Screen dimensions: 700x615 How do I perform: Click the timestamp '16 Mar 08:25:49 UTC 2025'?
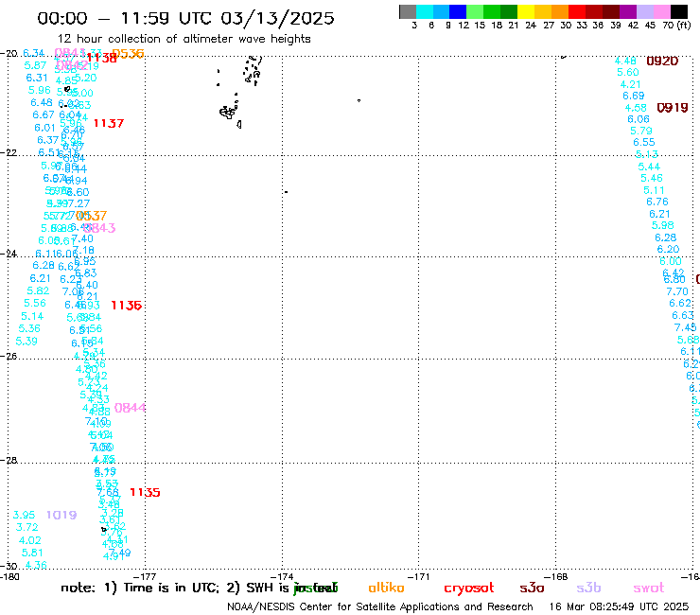pyautogui.click(x=619, y=607)
